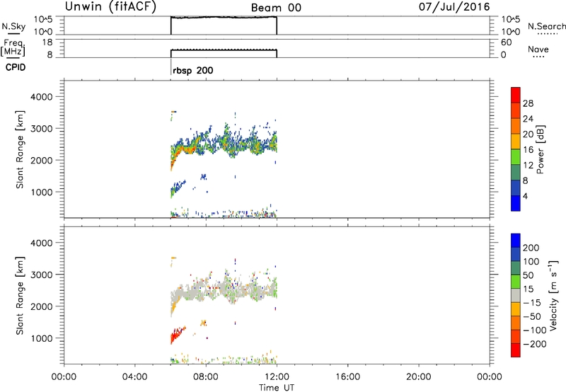Click the 'Time UT' axis title
This screenshot has width=566, height=392.
click(x=277, y=387)
